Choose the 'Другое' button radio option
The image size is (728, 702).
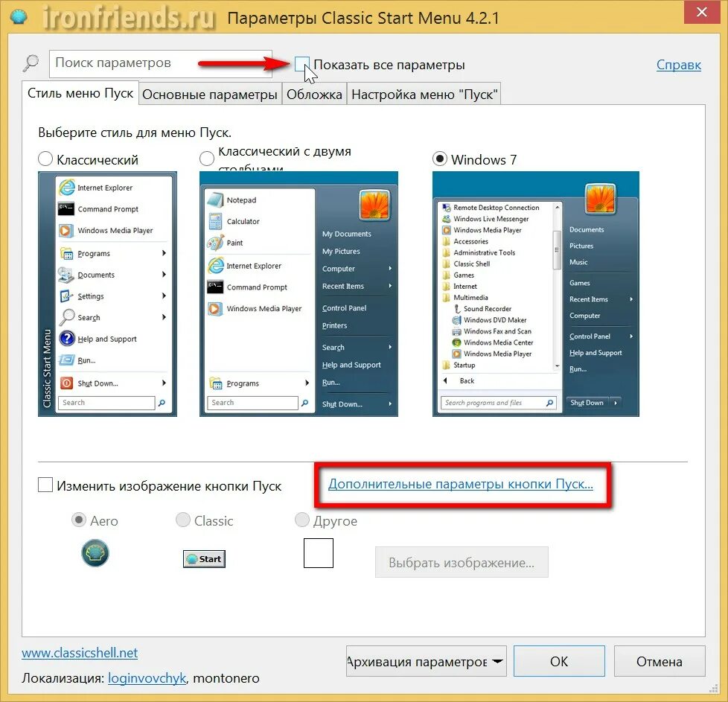pos(301,520)
